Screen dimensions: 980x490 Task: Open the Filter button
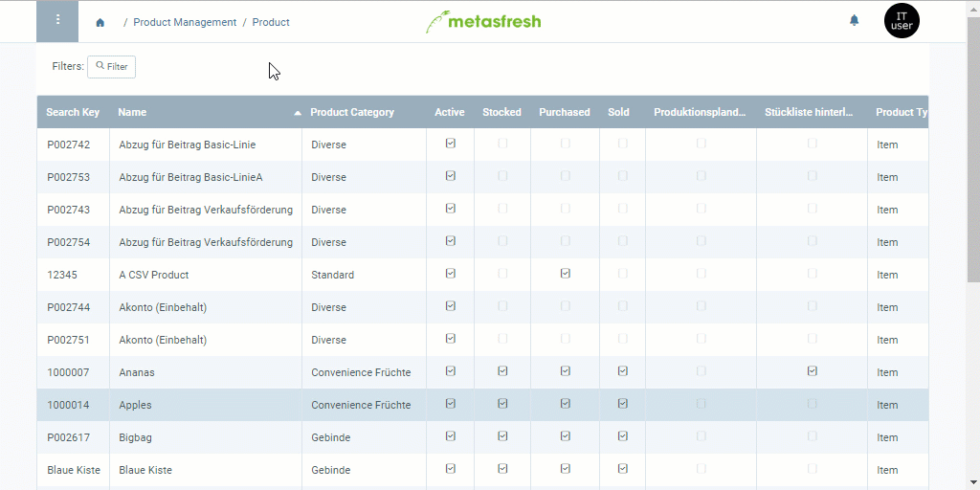[112, 67]
